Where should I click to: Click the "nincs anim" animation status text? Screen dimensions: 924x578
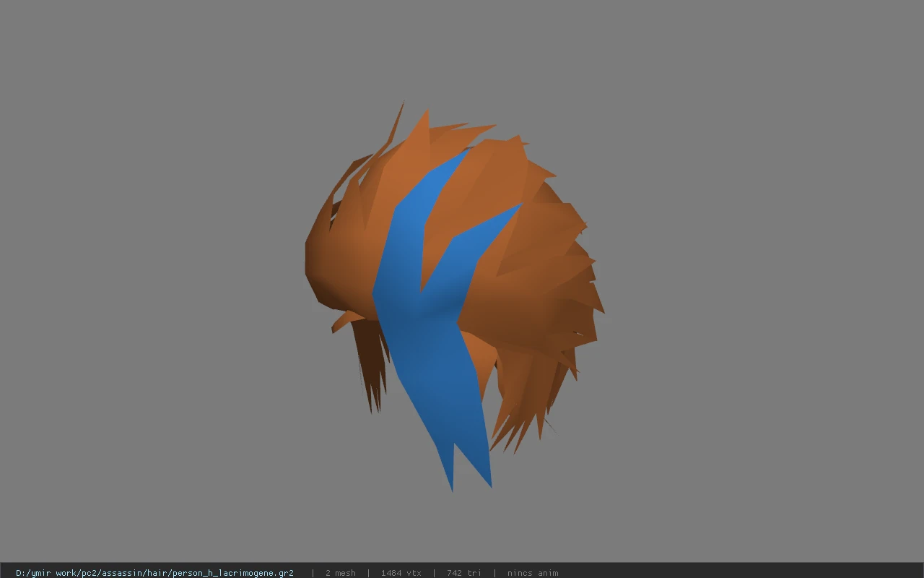coord(532,573)
